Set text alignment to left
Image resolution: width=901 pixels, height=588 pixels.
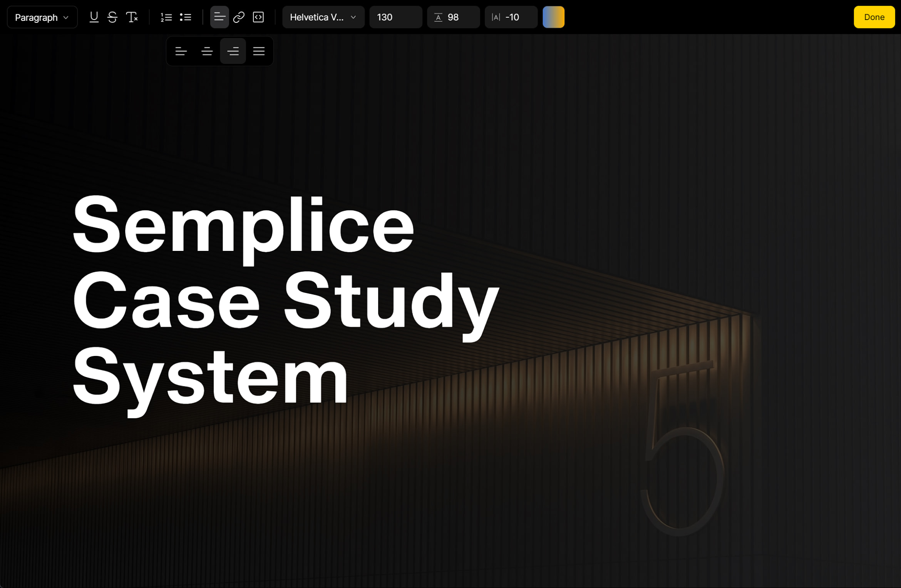pyautogui.click(x=181, y=51)
